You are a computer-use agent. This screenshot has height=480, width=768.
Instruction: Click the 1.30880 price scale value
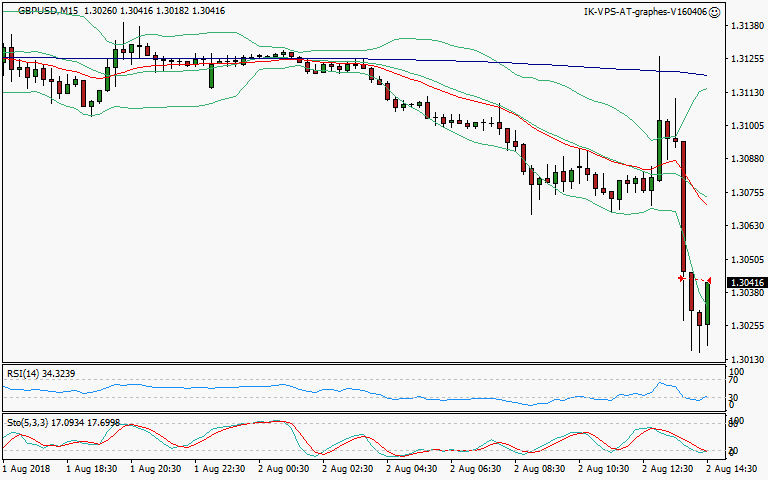[747, 159]
